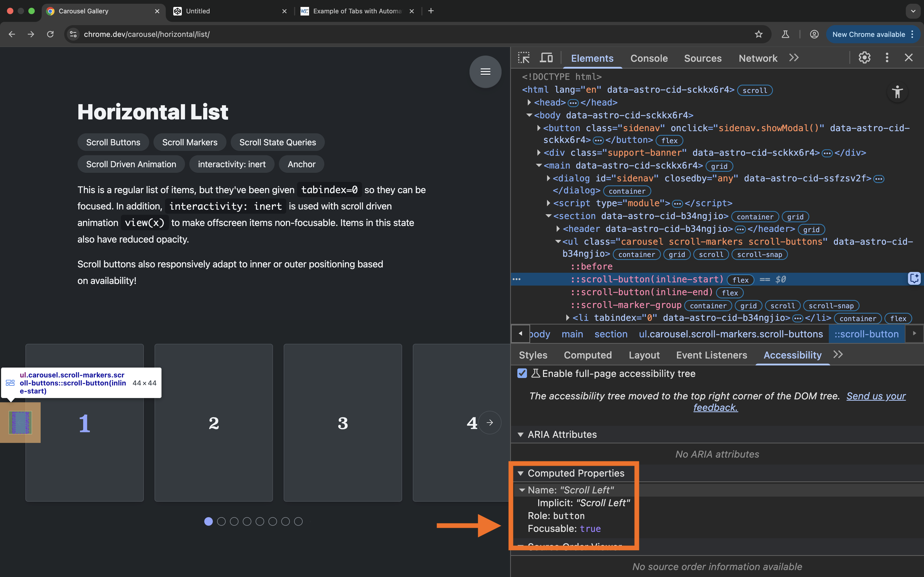Open DevTools settings gear
The image size is (924, 577).
(x=864, y=58)
